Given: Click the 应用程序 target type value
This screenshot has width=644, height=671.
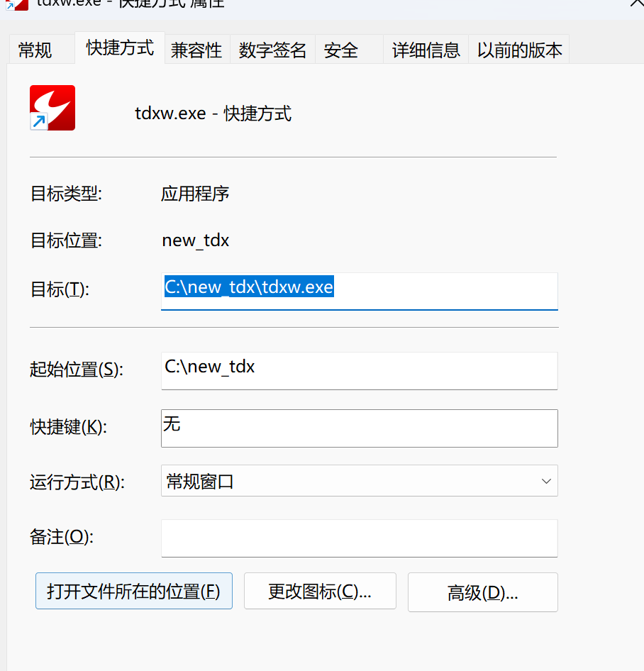Looking at the screenshot, I should pos(195,194).
